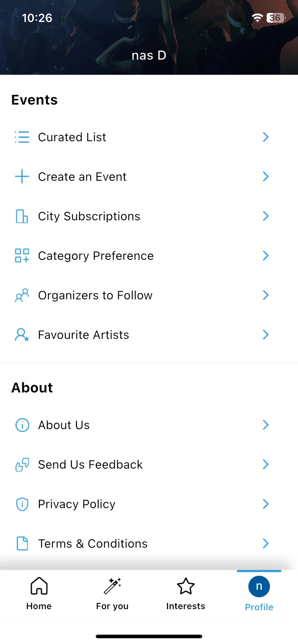Open the chevron next to City Subscriptions
The image size is (298, 644).
point(266,216)
